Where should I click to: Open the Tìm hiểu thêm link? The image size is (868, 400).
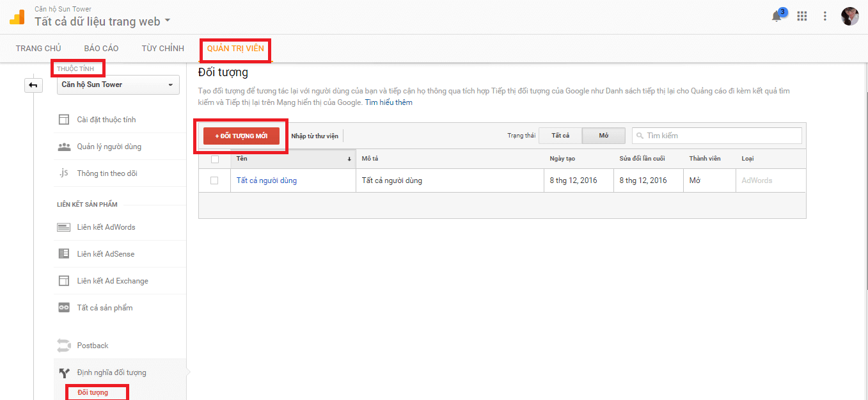[389, 102]
